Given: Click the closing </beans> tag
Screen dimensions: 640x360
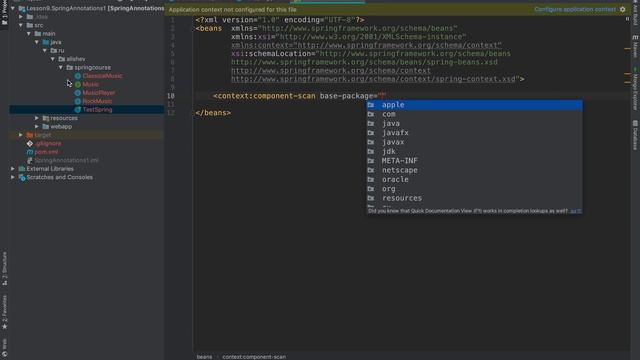Looking at the screenshot, I should pyautogui.click(x=213, y=113).
